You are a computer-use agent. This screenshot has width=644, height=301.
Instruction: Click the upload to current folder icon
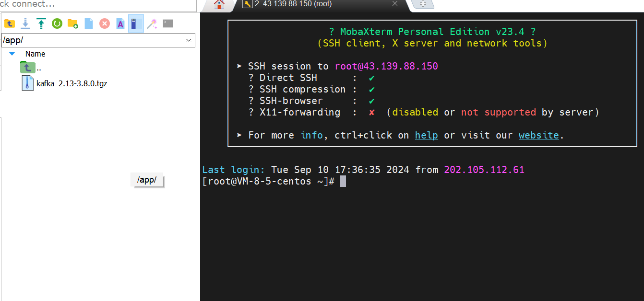41,23
